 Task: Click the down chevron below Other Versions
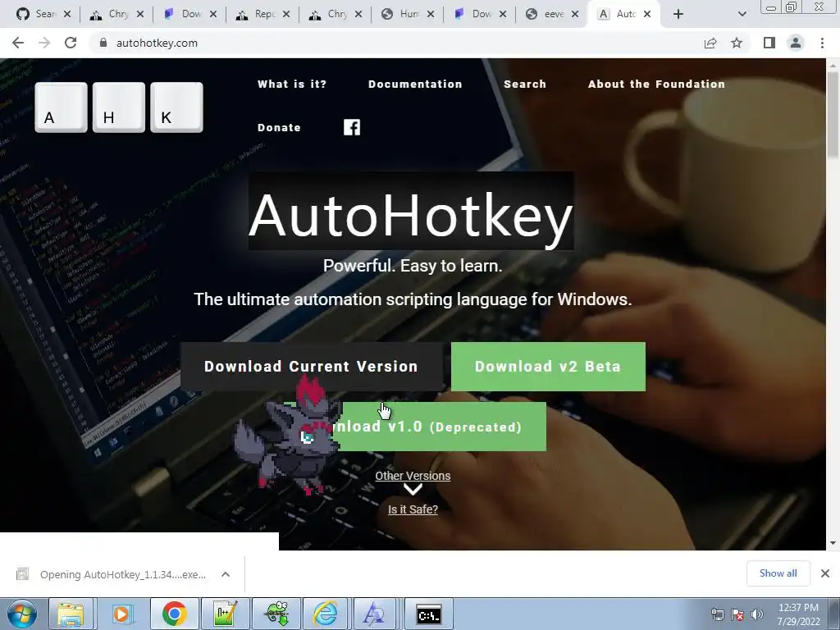[413, 489]
